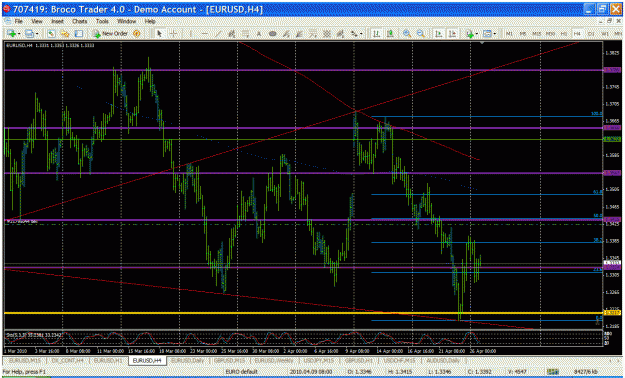
Task: Click the EURO default profile status text
Action: 242,372
